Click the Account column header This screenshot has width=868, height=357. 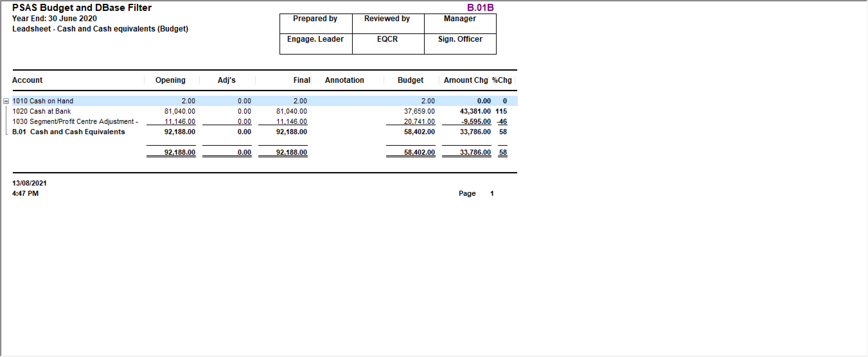[x=27, y=80]
